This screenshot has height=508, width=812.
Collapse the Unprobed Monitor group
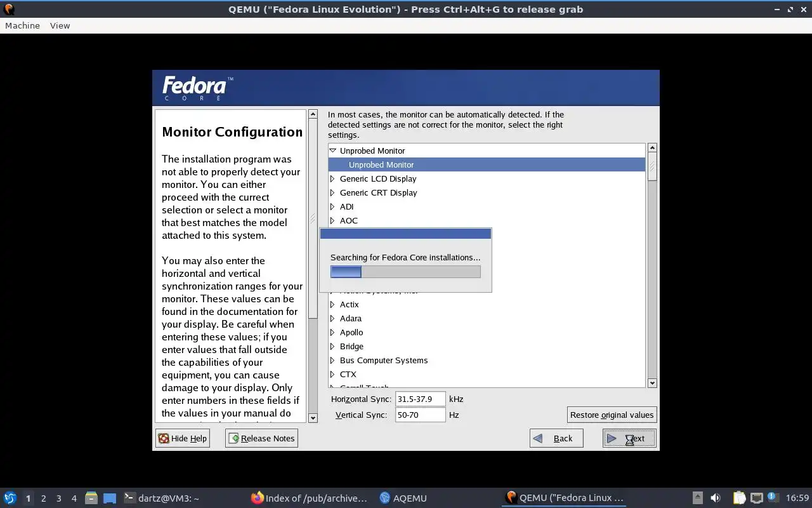(332, 150)
